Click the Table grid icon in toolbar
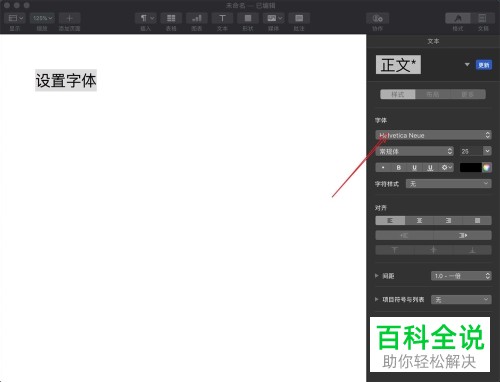 [171, 18]
